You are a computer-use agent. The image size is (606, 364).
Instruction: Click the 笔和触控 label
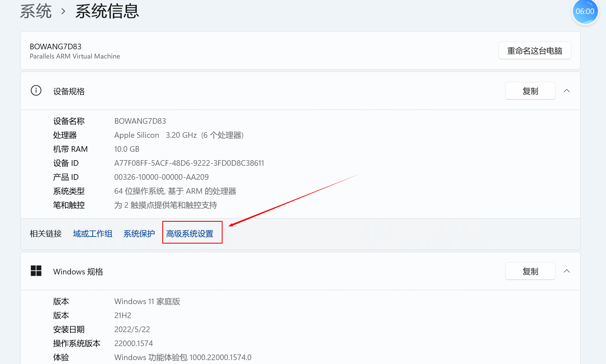tap(69, 205)
